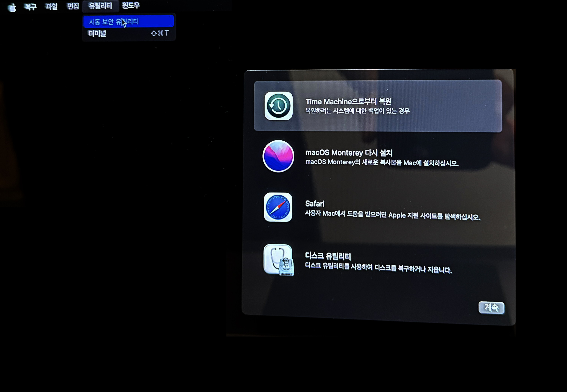
Task: Open the Apple menu logo
Action: coord(12,8)
